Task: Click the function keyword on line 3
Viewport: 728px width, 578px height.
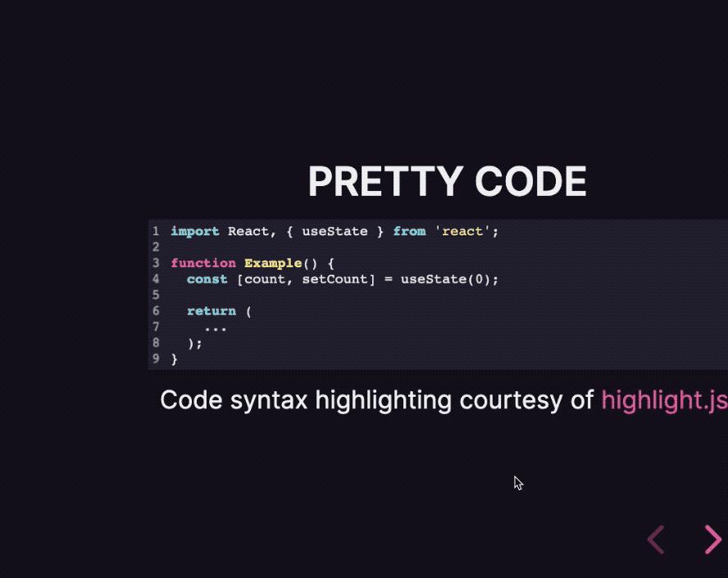Action: pos(202,263)
